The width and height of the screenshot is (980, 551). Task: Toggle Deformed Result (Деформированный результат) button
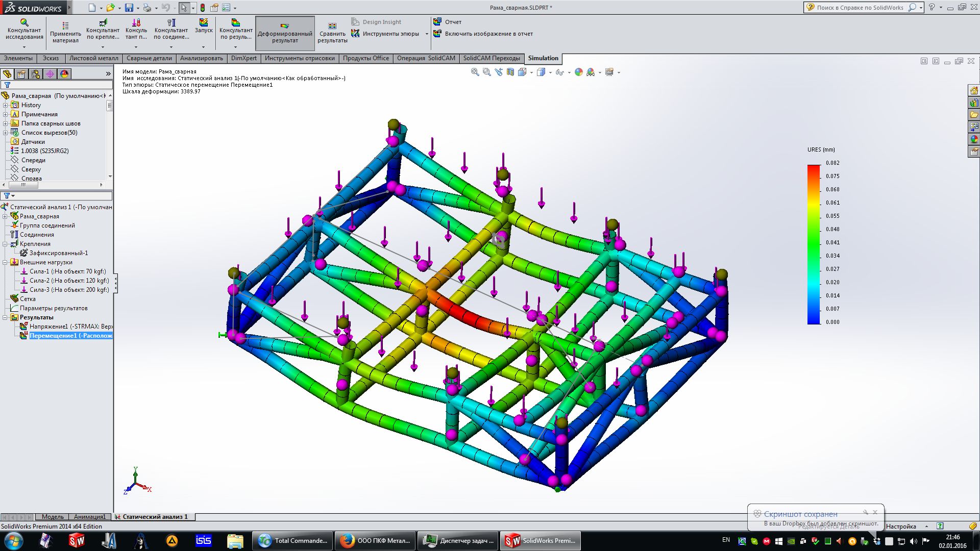pyautogui.click(x=285, y=33)
